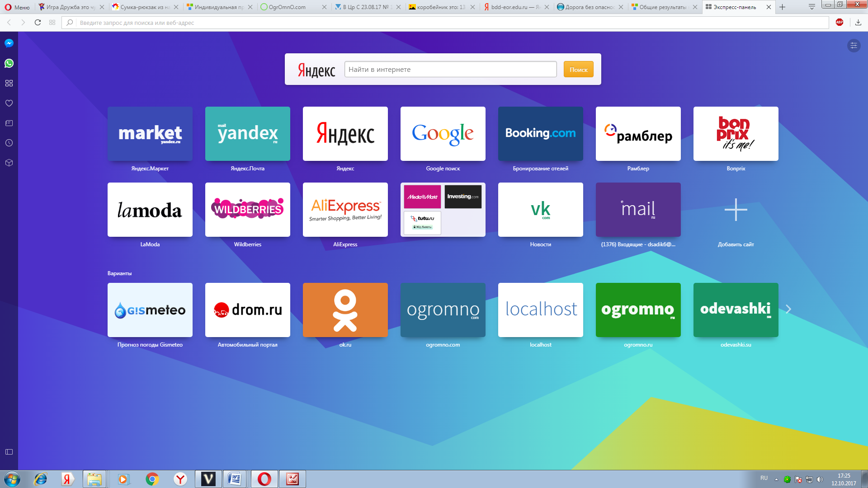Open the ogromno.ru suggestion tile
Image resolution: width=868 pixels, height=488 pixels.
tap(638, 310)
